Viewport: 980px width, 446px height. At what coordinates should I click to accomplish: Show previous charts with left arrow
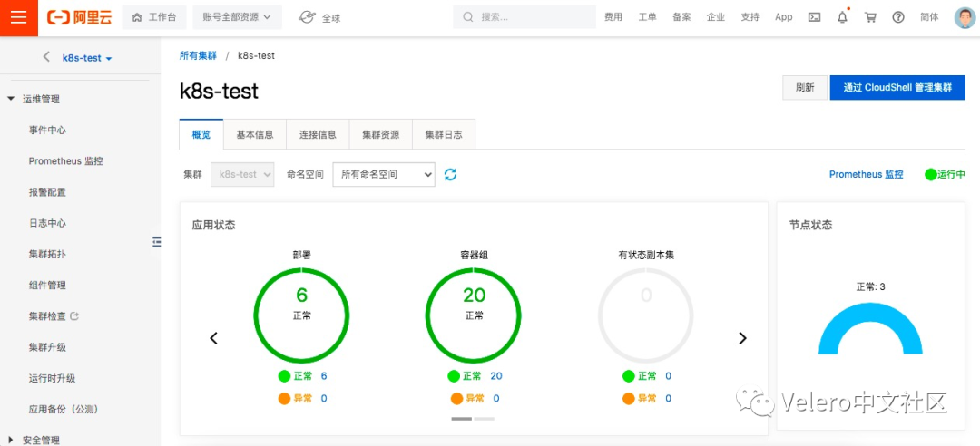[x=214, y=338]
